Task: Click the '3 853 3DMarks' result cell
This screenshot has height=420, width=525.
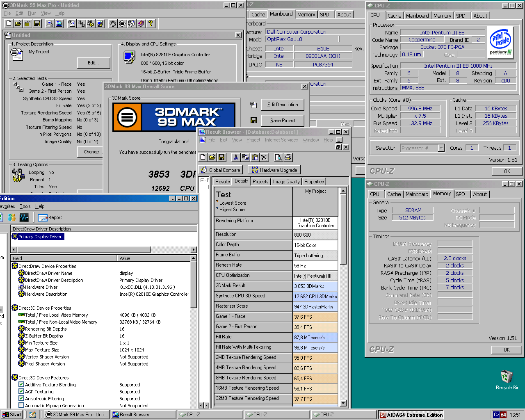Action: pos(315,286)
